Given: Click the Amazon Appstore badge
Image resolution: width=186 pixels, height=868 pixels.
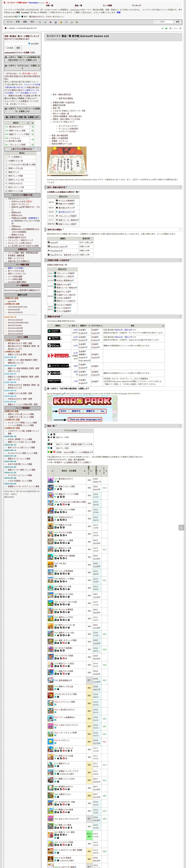Looking at the screenshot, I should [54, 381].
